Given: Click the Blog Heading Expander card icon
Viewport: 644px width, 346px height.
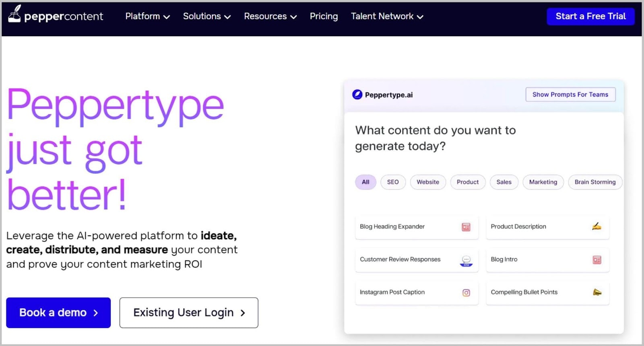Looking at the screenshot, I should pos(466,227).
